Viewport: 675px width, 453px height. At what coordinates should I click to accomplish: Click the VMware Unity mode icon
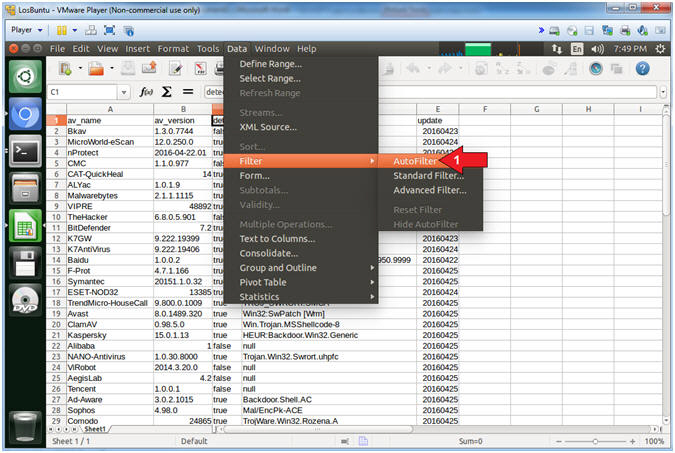point(128,30)
